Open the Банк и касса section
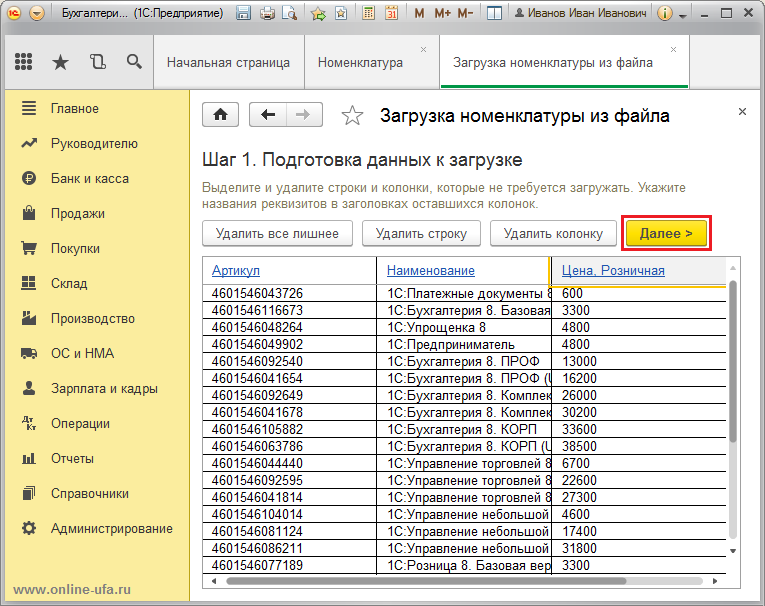Screen dimensions: 765x606 tap(98, 179)
